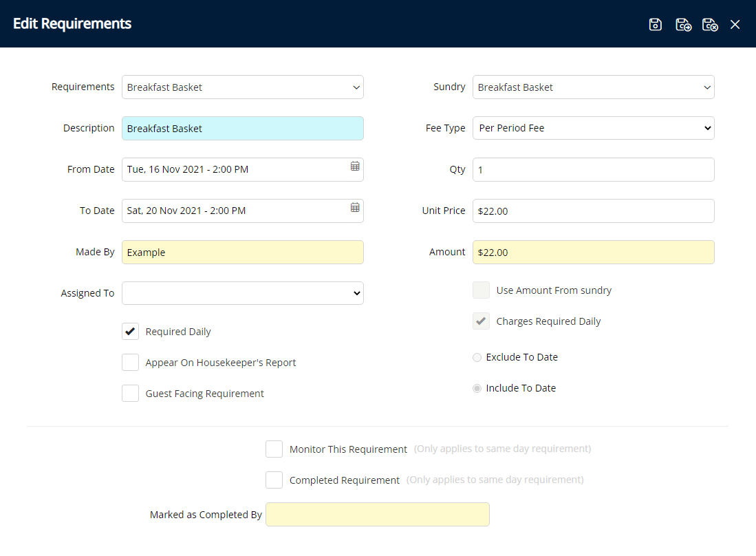Click the Guest Facing Requirement label
This screenshot has height=556, width=756.
(x=204, y=394)
